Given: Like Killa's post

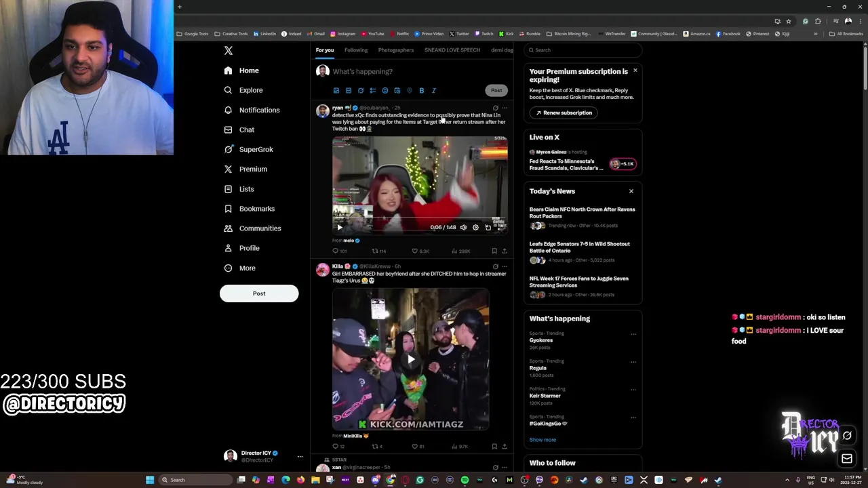Looking at the screenshot, I should tap(418, 447).
